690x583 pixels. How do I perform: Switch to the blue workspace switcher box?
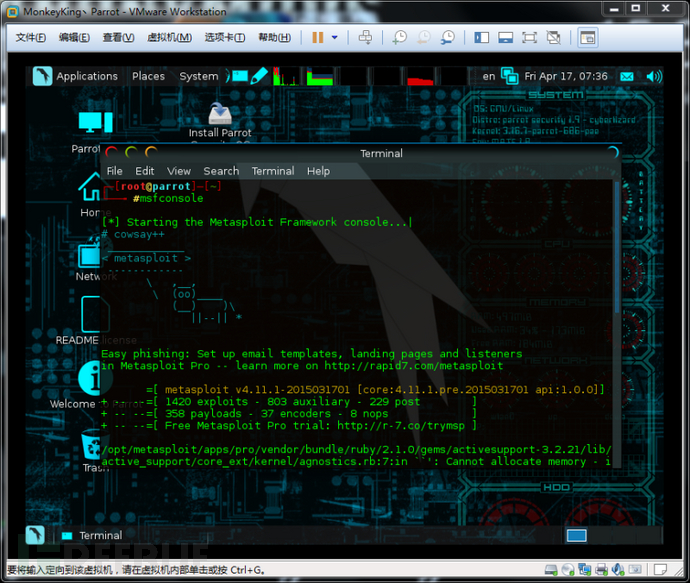(x=576, y=535)
